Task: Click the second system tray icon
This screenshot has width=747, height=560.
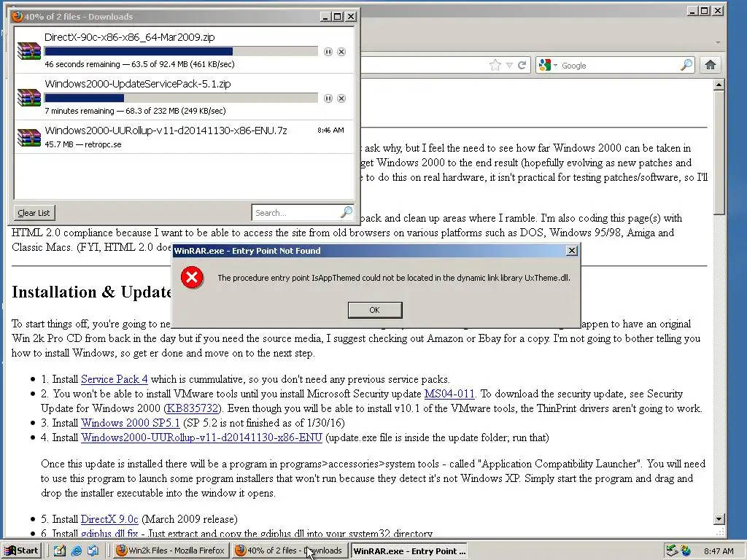Action: 686,551
